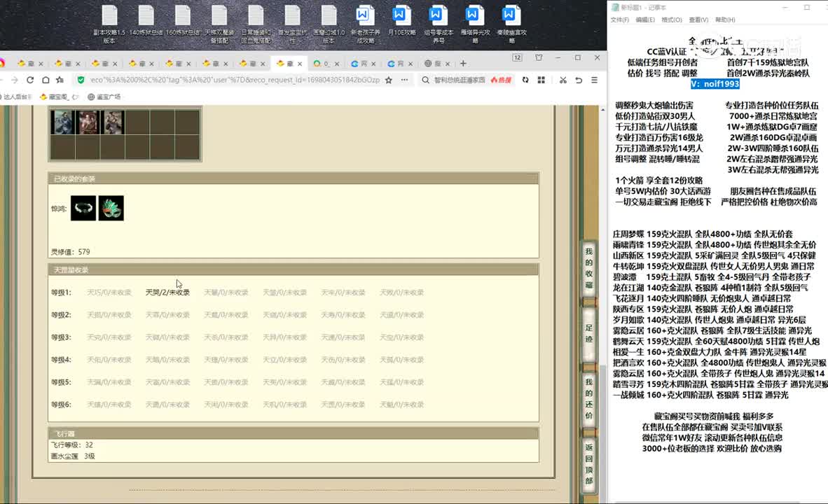Click the 我的还价 side button

pyautogui.click(x=589, y=398)
